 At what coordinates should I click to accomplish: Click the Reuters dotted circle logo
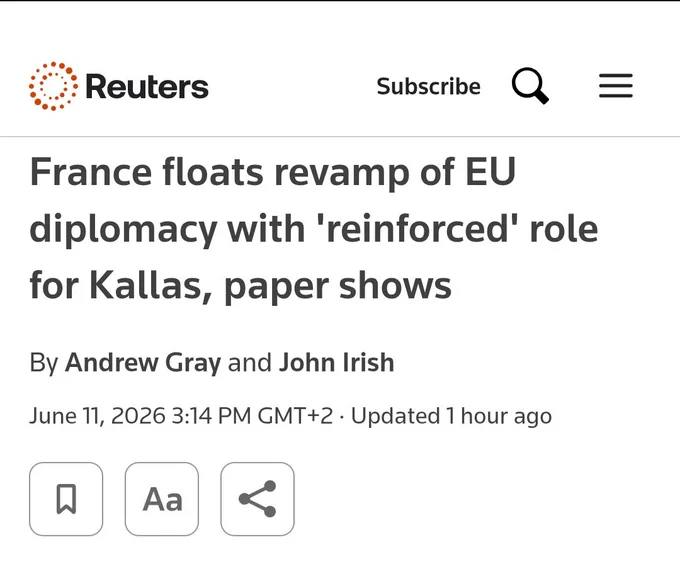coord(53,86)
